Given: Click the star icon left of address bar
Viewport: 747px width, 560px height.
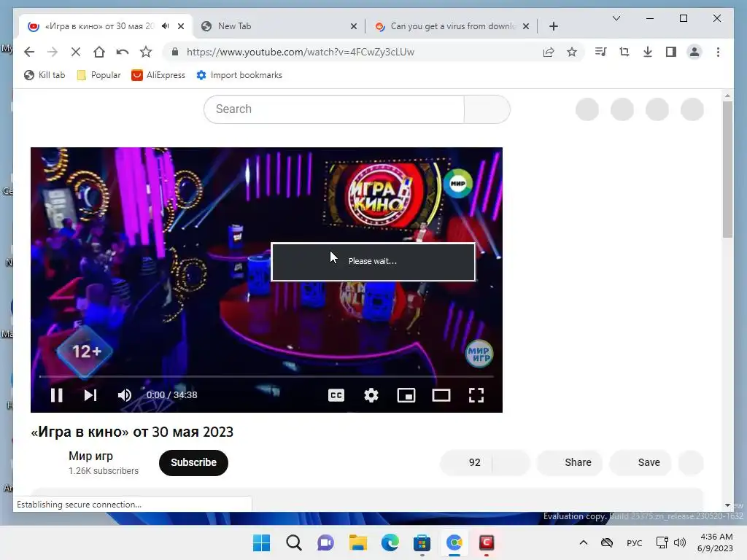Looking at the screenshot, I should coord(146,52).
